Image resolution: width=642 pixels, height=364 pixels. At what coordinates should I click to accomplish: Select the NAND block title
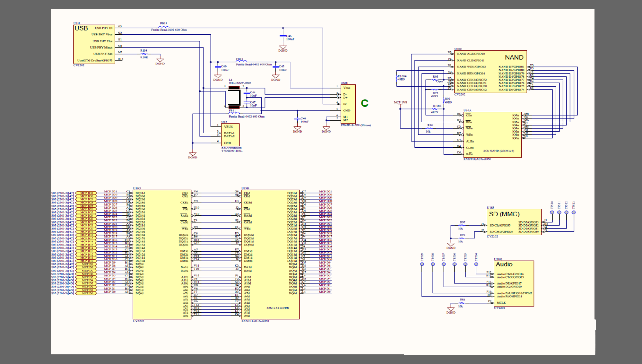[x=514, y=57]
